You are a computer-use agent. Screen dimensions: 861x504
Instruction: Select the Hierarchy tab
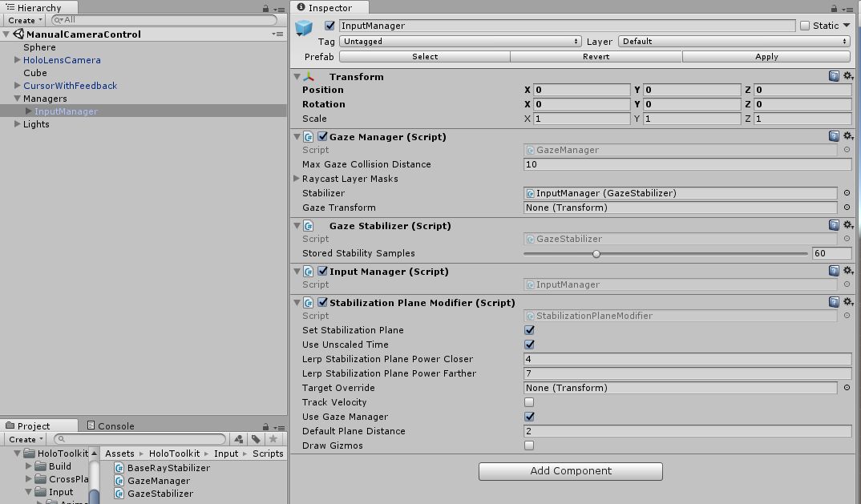(x=38, y=7)
